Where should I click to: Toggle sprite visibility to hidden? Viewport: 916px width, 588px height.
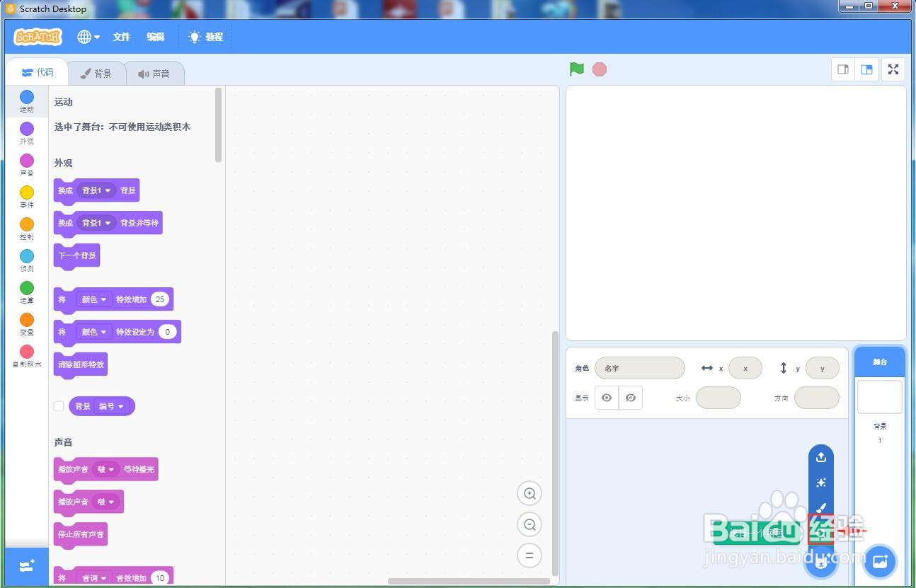click(x=631, y=398)
